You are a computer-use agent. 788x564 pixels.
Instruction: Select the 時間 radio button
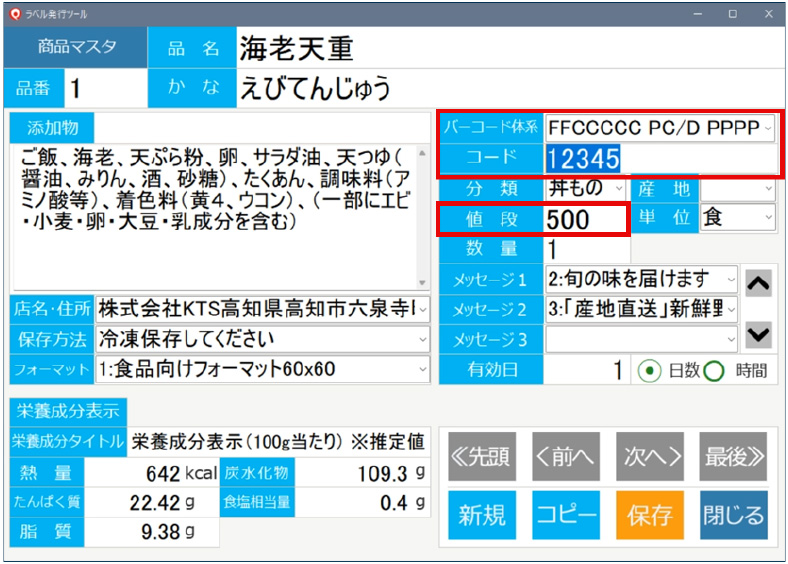pyautogui.click(x=713, y=370)
